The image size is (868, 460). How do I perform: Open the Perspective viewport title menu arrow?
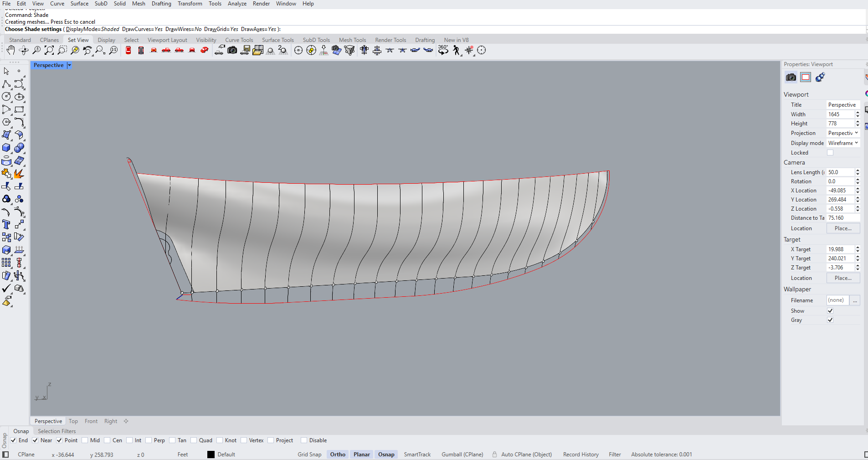tap(69, 65)
